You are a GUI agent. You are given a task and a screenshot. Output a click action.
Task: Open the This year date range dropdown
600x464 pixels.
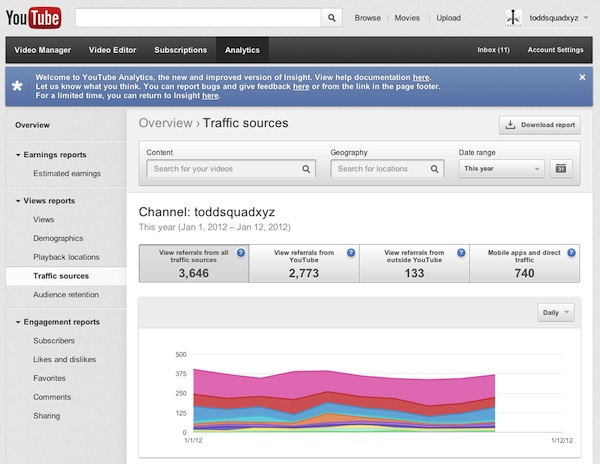[x=501, y=169]
